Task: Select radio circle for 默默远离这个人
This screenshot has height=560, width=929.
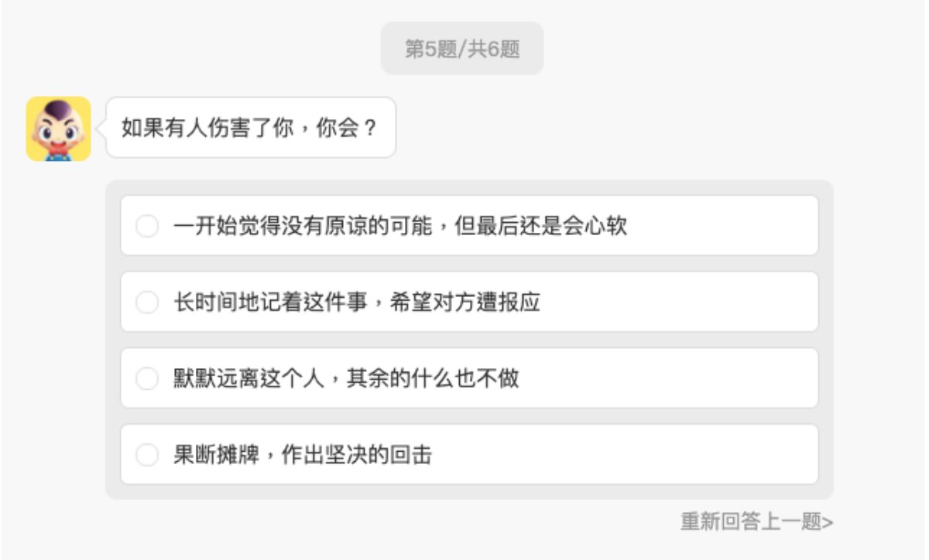Action: coord(147,379)
